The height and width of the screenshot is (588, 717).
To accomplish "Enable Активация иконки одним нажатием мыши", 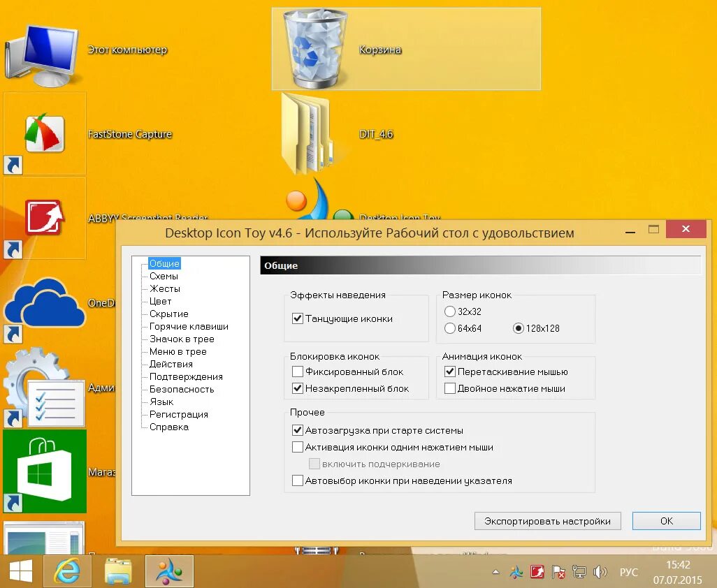I will coord(297,447).
